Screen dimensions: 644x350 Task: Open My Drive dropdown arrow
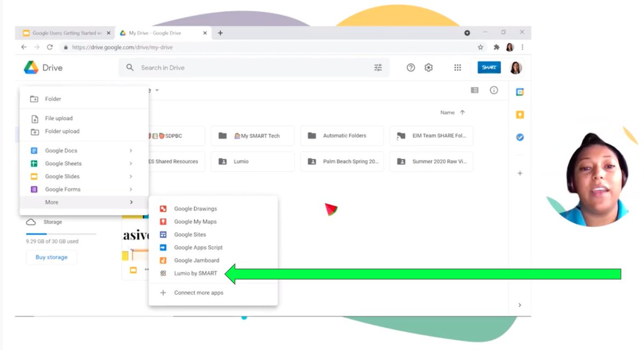tap(157, 90)
